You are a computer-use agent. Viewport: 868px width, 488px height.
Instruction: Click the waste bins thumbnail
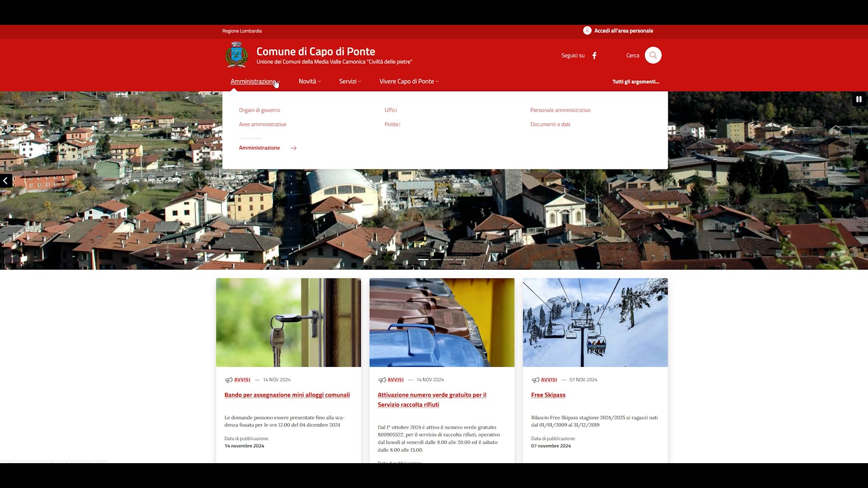coord(442,323)
